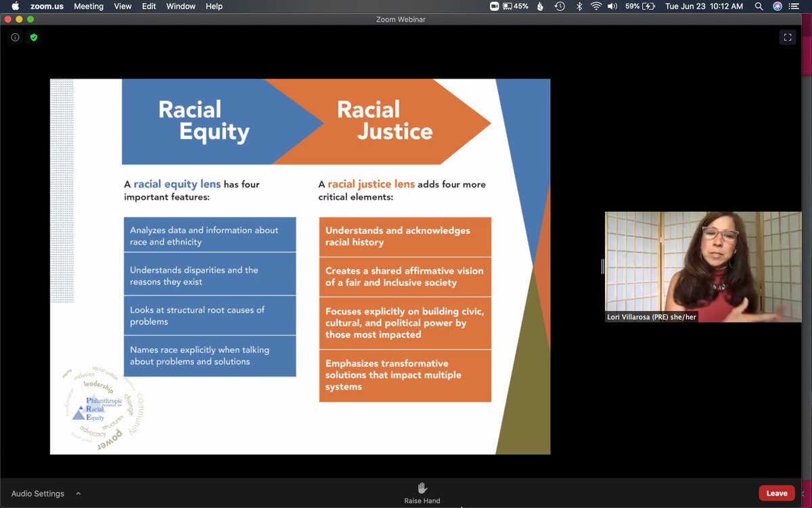Click the 'Racial Justice' slide heading
This screenshot has height=508, width=812.
coord(384,121)
